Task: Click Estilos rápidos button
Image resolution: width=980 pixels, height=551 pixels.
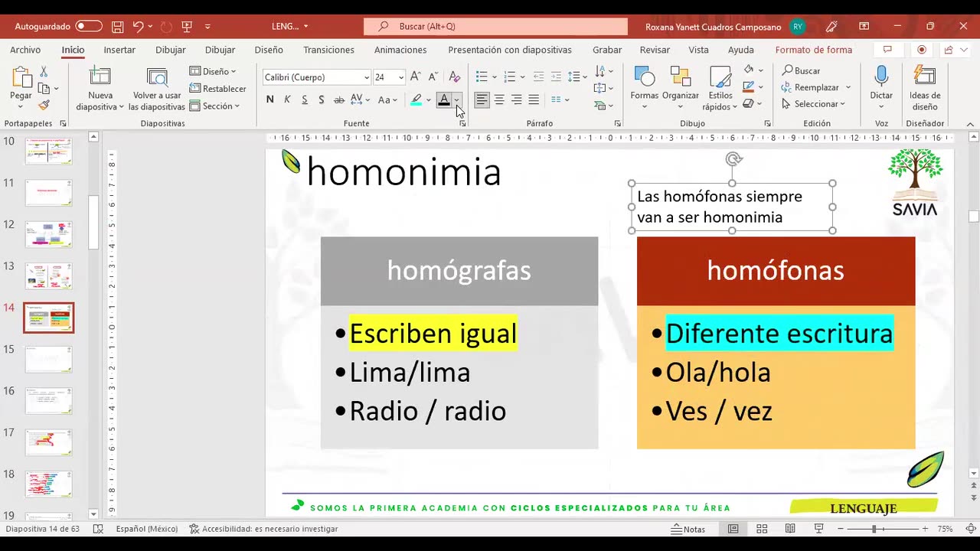Action: 720,88
